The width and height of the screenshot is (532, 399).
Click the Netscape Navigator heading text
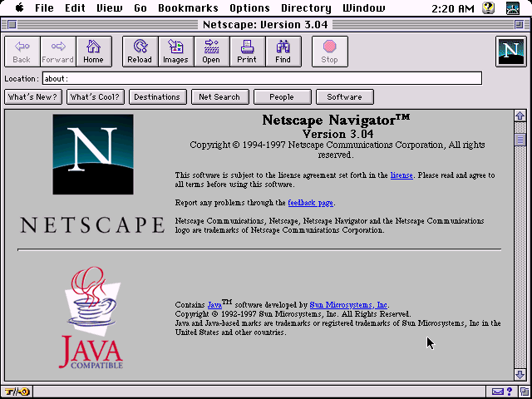(336, 120)
